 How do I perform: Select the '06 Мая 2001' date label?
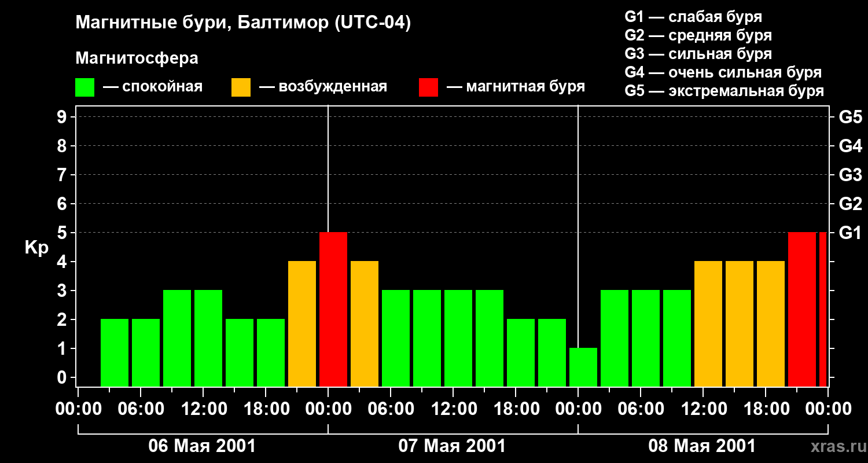pyautogui.click(x=202, y=446)
